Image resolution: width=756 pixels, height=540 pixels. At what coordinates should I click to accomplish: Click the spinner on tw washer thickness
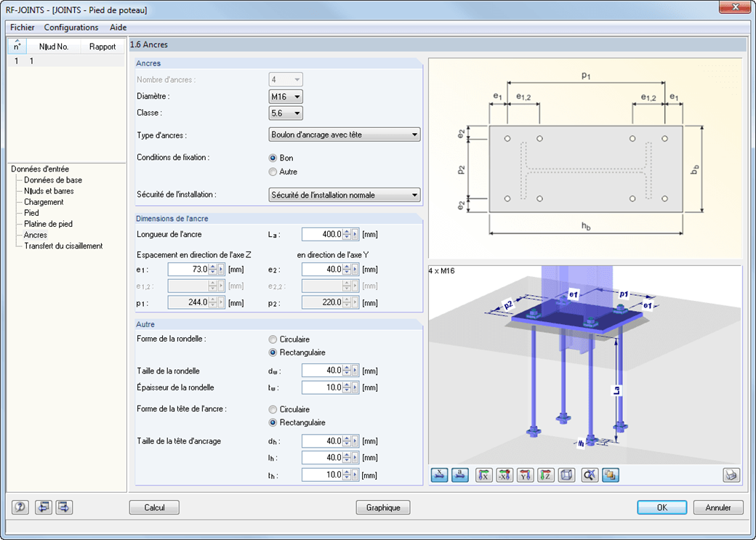347,387
